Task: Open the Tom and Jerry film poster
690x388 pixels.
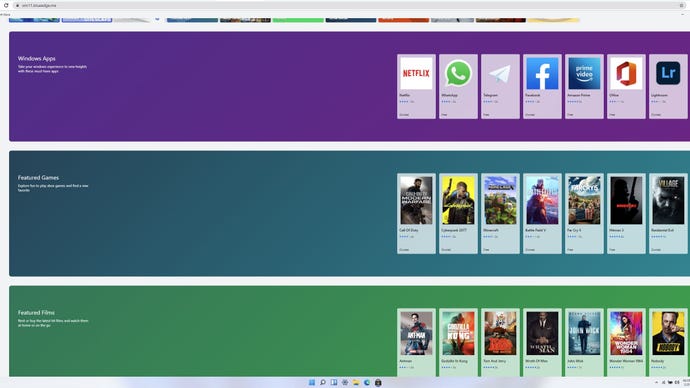Action: click(x=500, y=333)
